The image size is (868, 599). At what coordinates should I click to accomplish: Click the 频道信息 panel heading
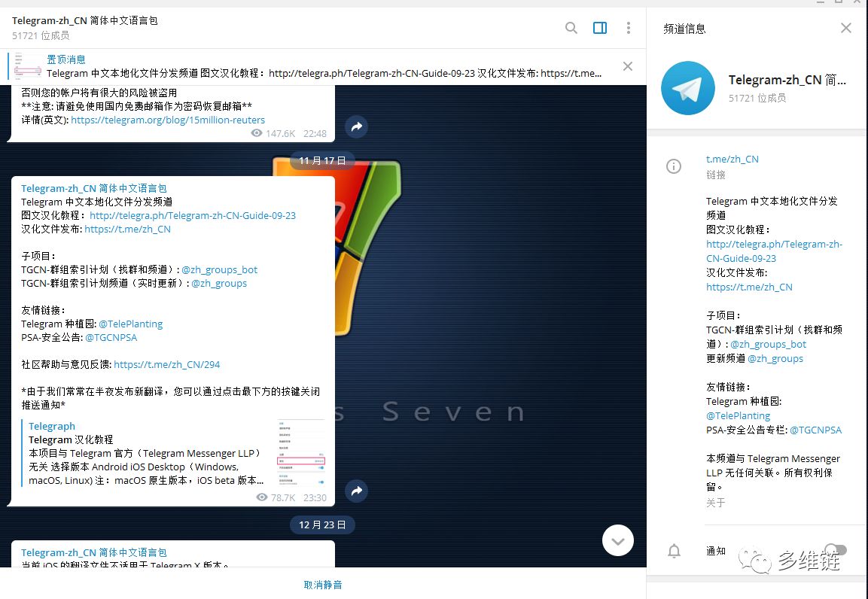click(684, 29)
